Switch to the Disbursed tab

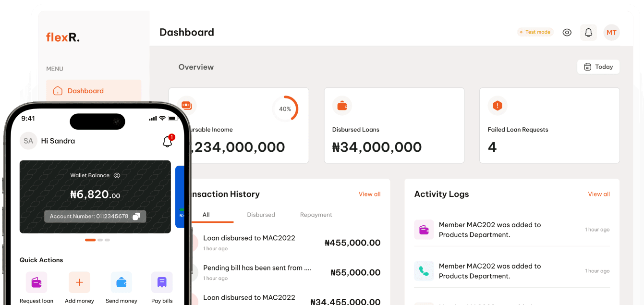(261, 215)
